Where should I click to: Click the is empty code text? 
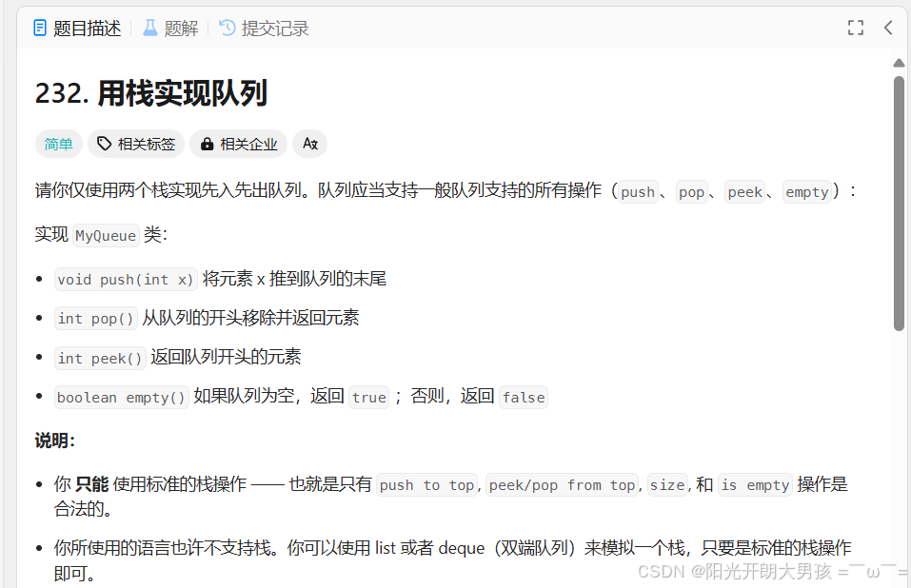755,485
